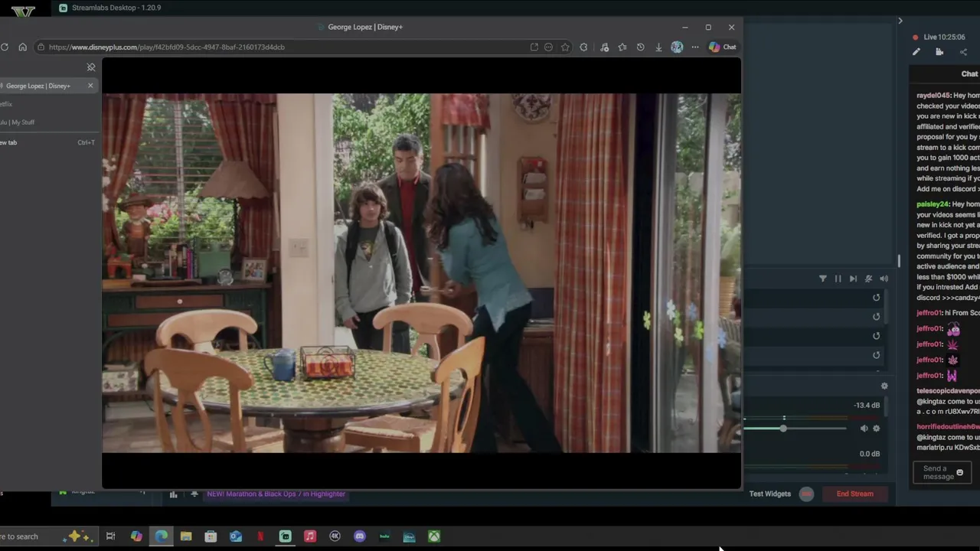Image resolution: width=980 pixels, height=551 pixels.
Task: Replay the fourth event row with repeat icon
Action: [877, 355]
